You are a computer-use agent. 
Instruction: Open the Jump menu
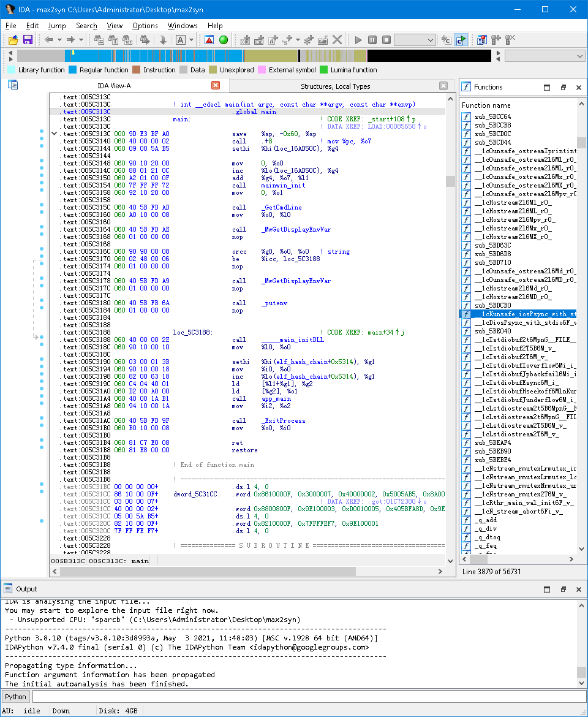57,26
